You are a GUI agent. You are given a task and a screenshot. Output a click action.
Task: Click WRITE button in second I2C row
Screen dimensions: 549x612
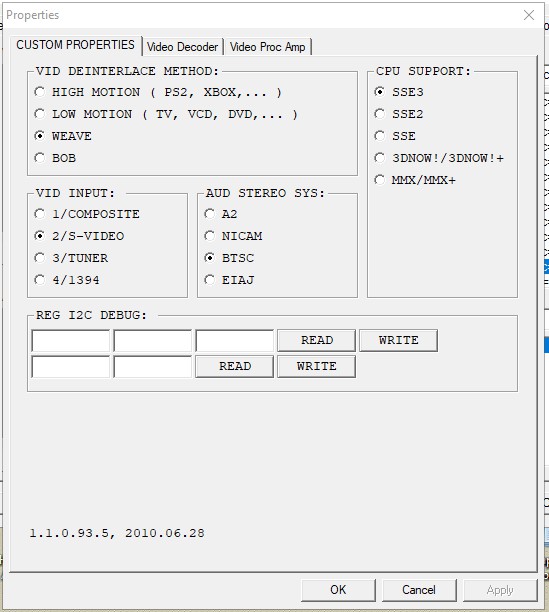[316, 366]
